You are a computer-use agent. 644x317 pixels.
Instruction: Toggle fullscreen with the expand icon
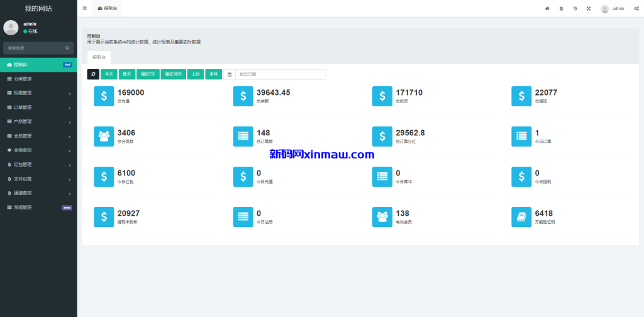point(589,9)
